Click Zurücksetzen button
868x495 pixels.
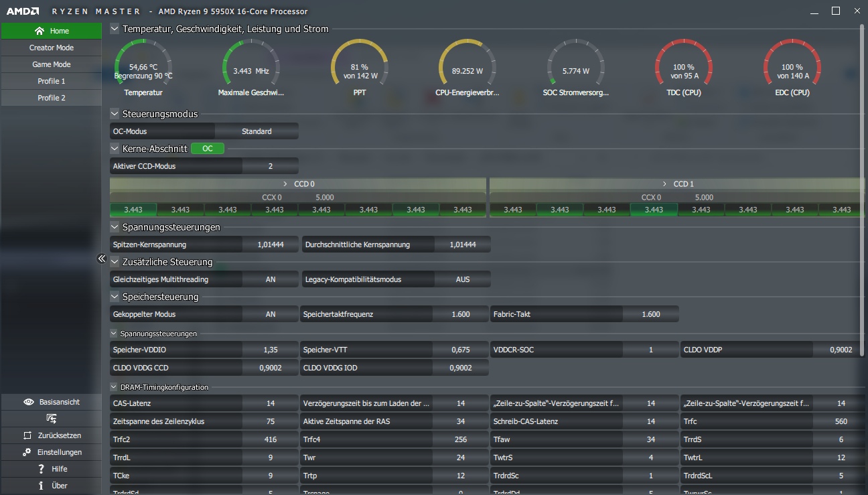[x=51, y=435]
